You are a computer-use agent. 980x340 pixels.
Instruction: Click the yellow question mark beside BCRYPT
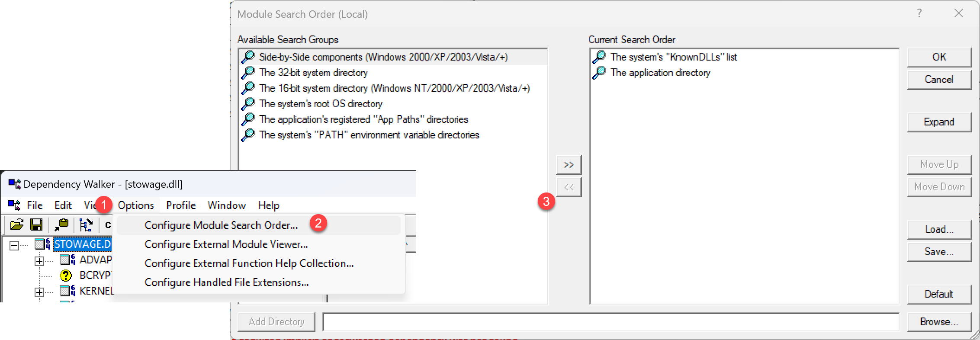(x=66, y=275)
